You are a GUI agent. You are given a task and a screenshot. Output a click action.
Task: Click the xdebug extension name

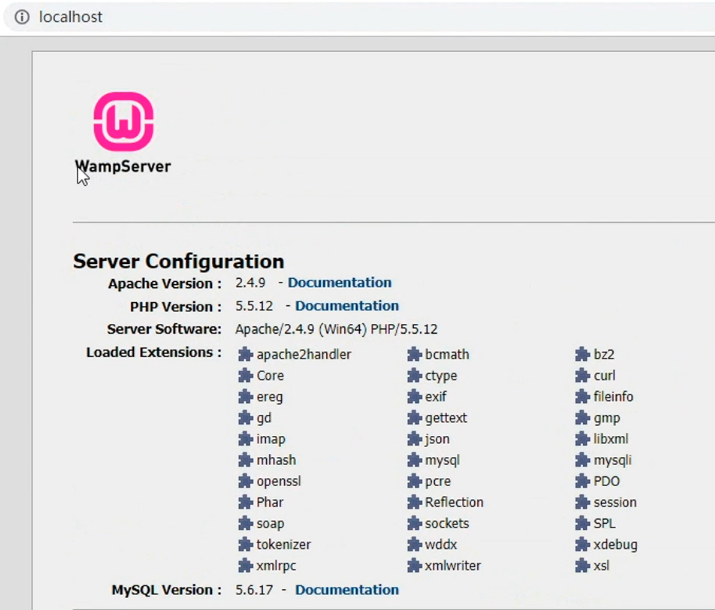click(616, 545)
